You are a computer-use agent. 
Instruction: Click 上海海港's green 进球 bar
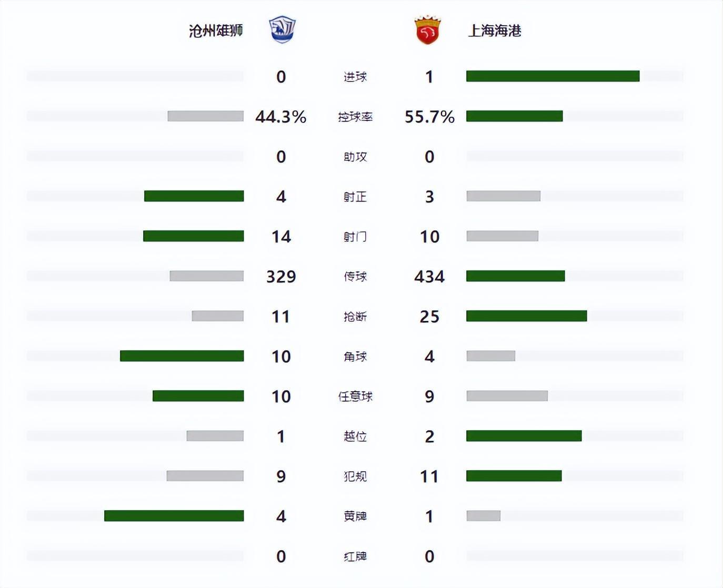(x=553, y=76)
